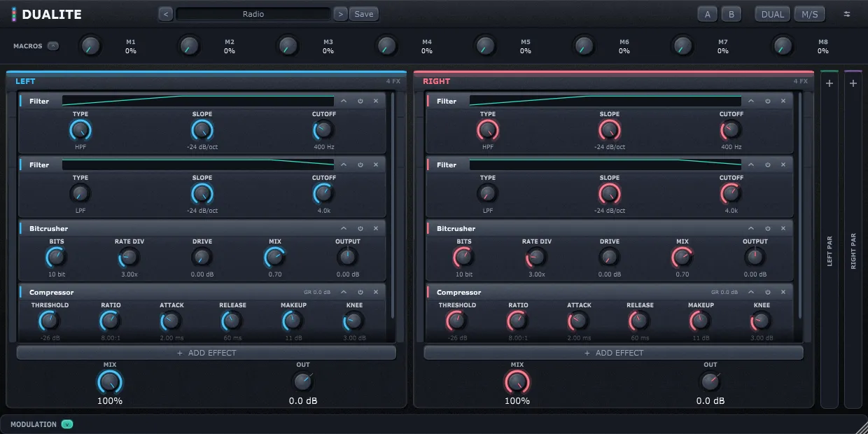
Task: Collapse the Left Bitcrusher module
Action: click(x=344, y=228)
